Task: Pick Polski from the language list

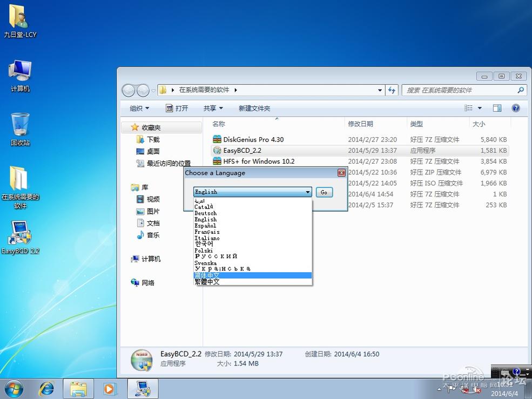Action: point(252,251)
